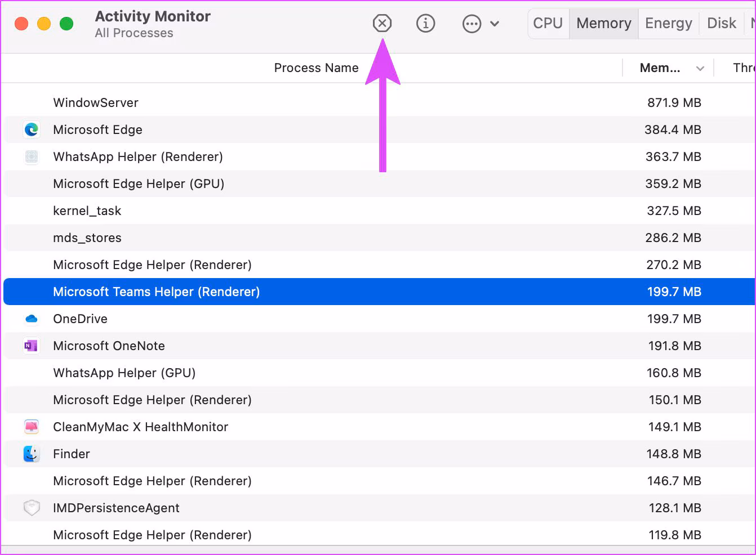Switch to the CPU tab
The image size is (756, 555).
(548, 24)
